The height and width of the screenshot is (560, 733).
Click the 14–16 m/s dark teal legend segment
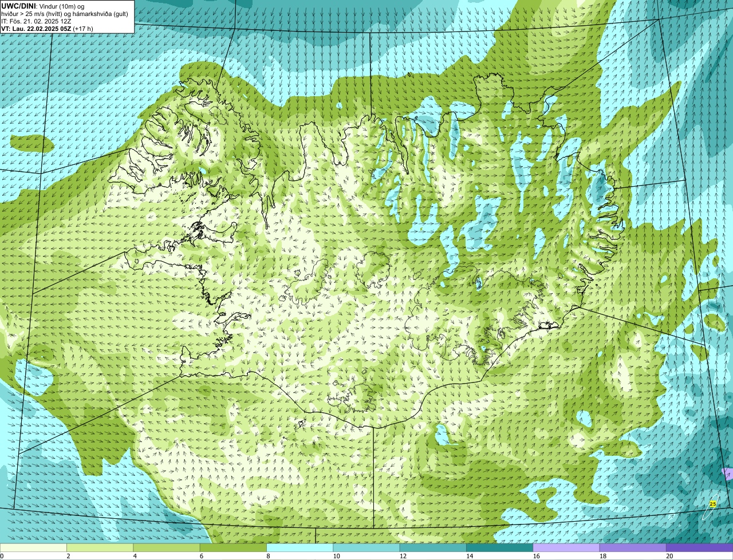point(499,547)
